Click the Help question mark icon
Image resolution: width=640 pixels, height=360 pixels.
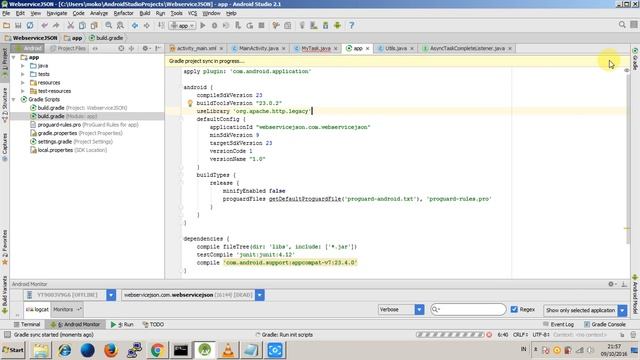351,25
